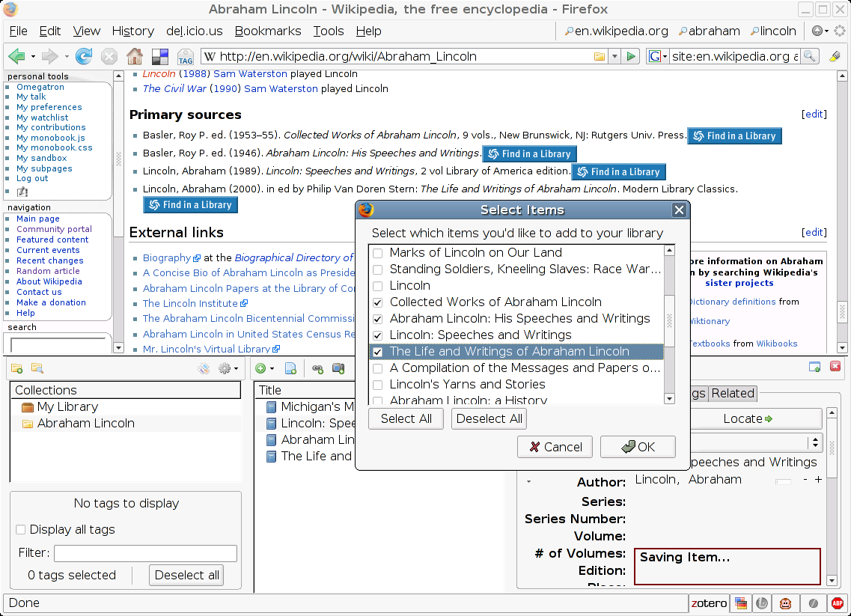
Task: Open the back button history dropdown arrow
Action: click(x=33, y=56)
